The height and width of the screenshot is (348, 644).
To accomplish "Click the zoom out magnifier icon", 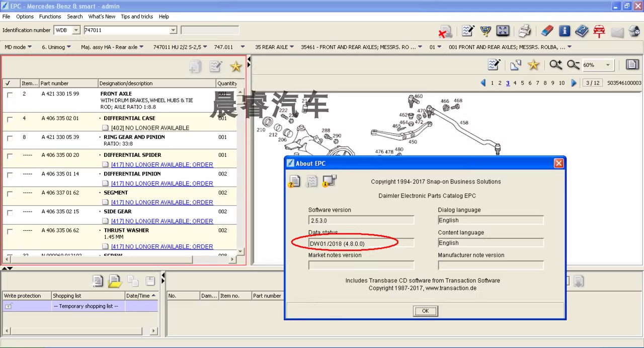I will (x=573, y=65).
